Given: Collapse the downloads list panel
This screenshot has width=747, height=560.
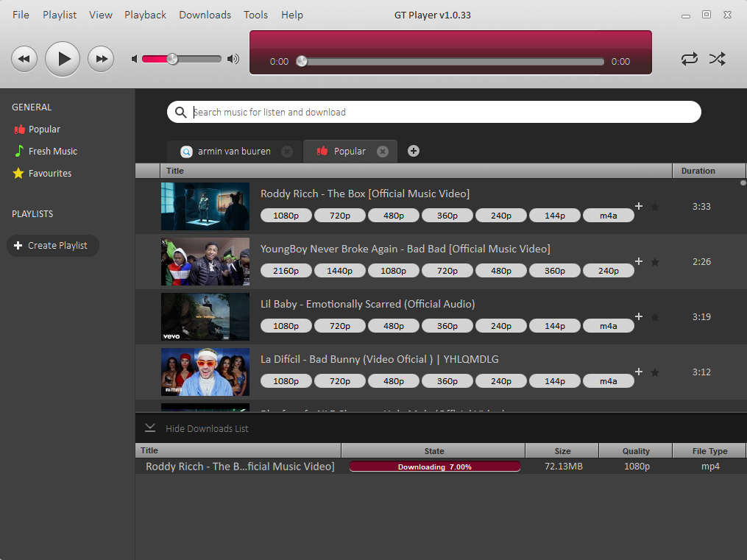Looking at the screenshot, I should pyautogui.click(x=150, y=428).
